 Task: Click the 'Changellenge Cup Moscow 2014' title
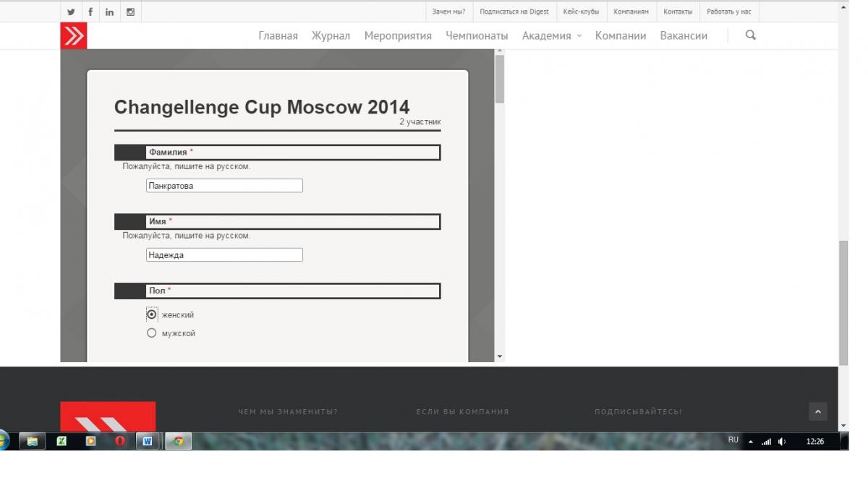262,107
